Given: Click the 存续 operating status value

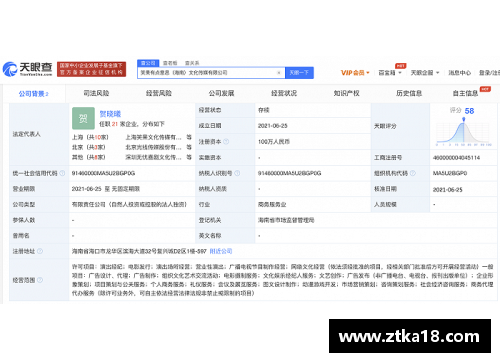Looking at the screenshot, I should click(263, 110).
